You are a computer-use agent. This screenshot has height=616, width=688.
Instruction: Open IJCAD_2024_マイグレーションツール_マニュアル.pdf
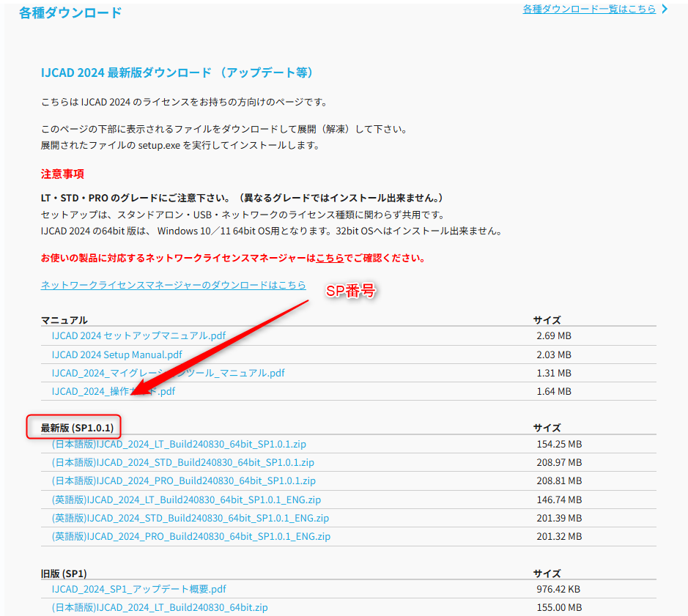168,373
